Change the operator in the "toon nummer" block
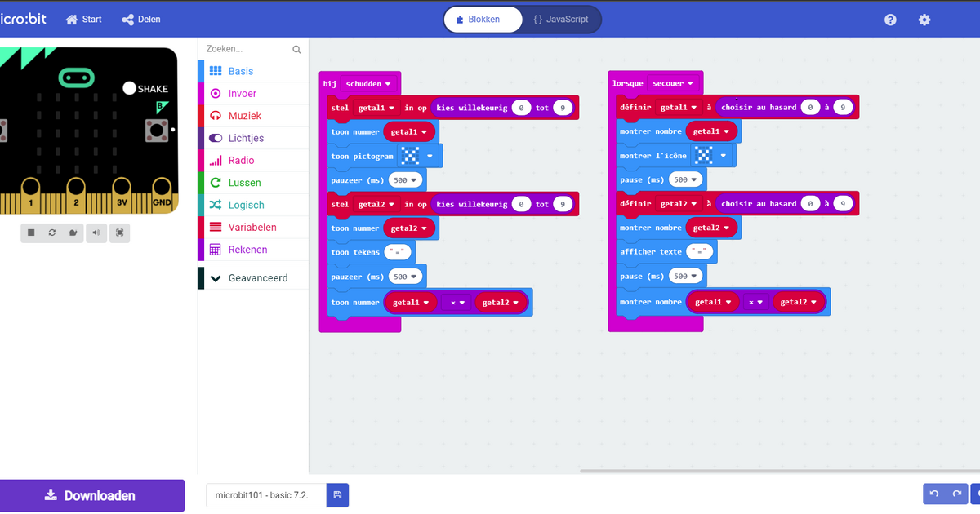 click(x=455, y=302)
